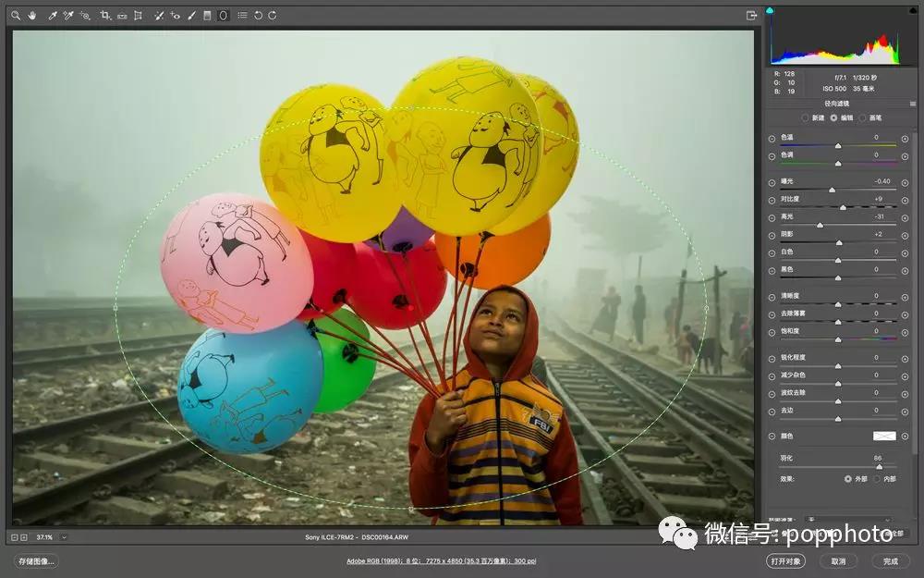This screenshot has height=578, width=924.
Task: Click the 完成 button
Action: tap(891, 561)
